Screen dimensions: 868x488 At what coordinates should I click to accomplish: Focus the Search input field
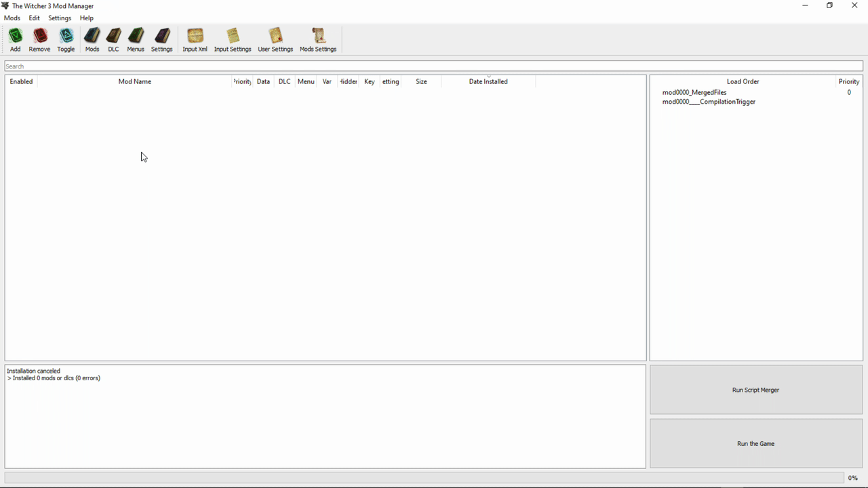click(x=434, y=66)
